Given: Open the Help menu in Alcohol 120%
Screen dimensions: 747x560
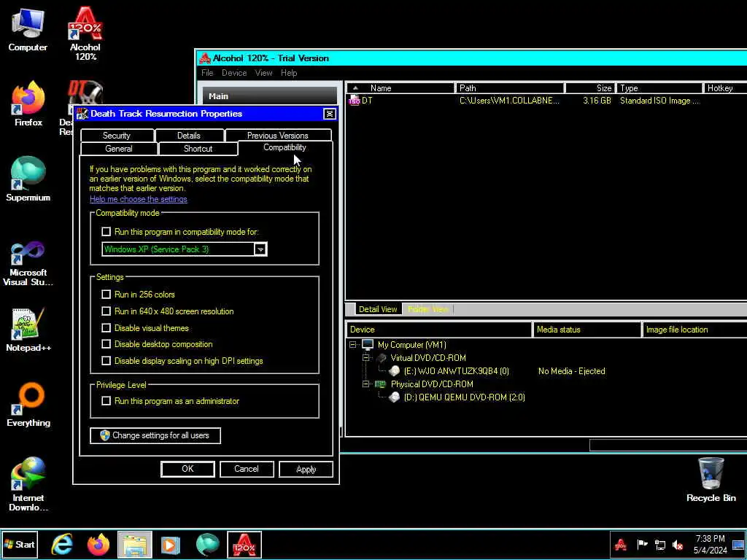Looking at the screenshot, I should click(289, 73).
